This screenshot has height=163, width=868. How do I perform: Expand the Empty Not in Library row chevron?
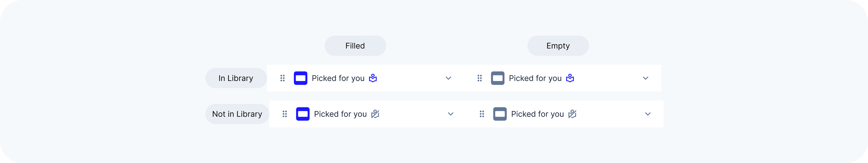[648, 114]
